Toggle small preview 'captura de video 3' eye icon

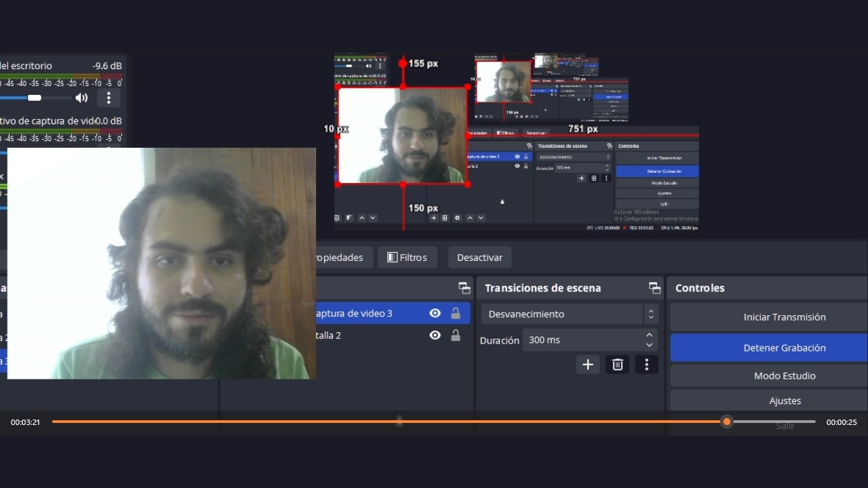pyautogui.click(x=517, y=157)
